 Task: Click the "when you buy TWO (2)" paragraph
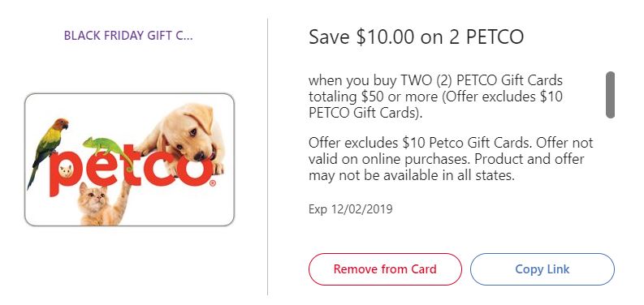(x=435, y=97)
